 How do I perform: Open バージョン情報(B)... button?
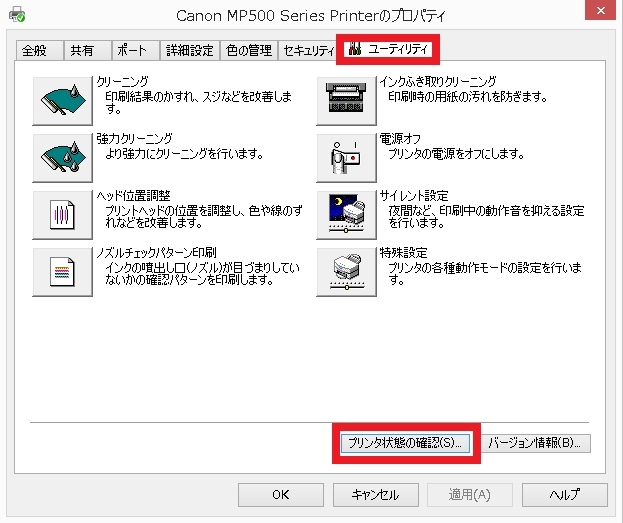coord(536,443)
